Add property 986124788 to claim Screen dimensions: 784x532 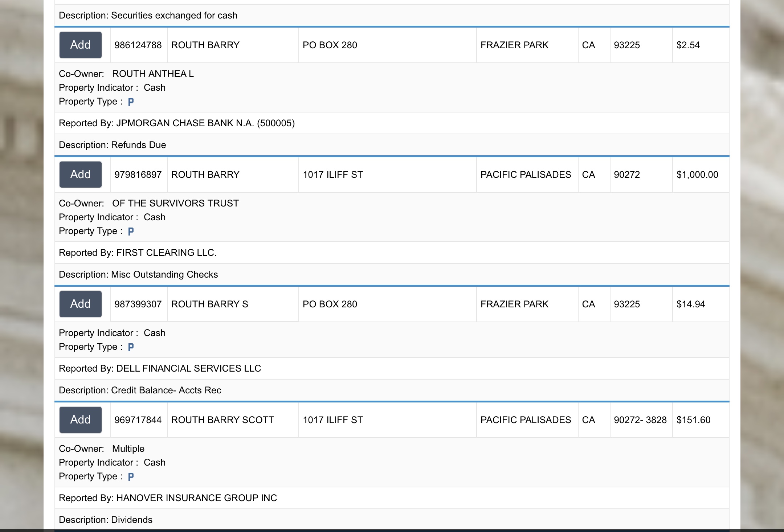click(x=80, y=45)
